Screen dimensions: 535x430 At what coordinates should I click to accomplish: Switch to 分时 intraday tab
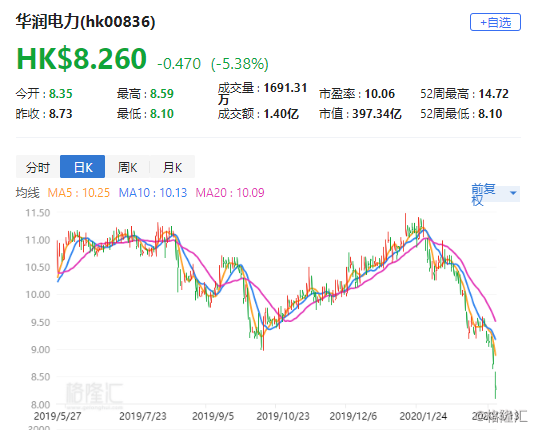click(38, 167)
